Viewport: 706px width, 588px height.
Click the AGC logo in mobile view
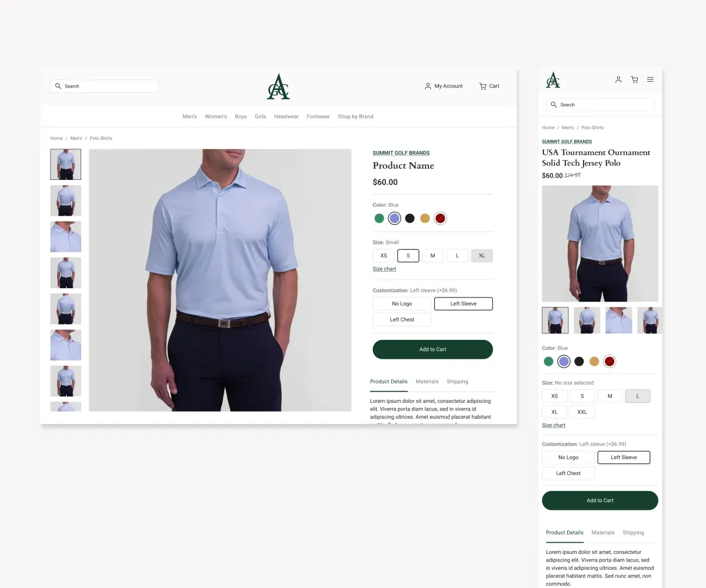(553, 79)
